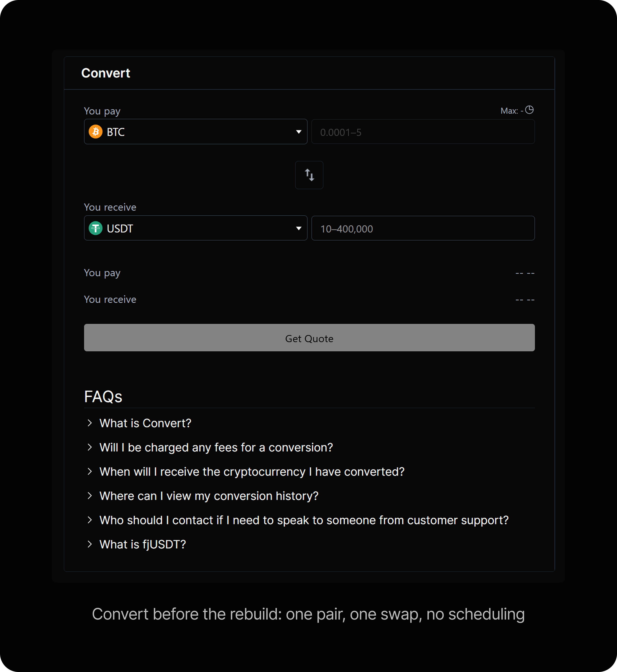Expand the What is Convert? question
The width and height of the screenshot is (617, 672).
(145, 423)
